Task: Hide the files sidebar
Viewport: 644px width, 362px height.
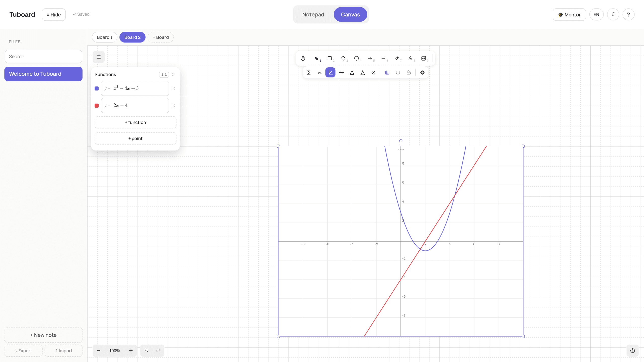Action: [x=54, y=15]
